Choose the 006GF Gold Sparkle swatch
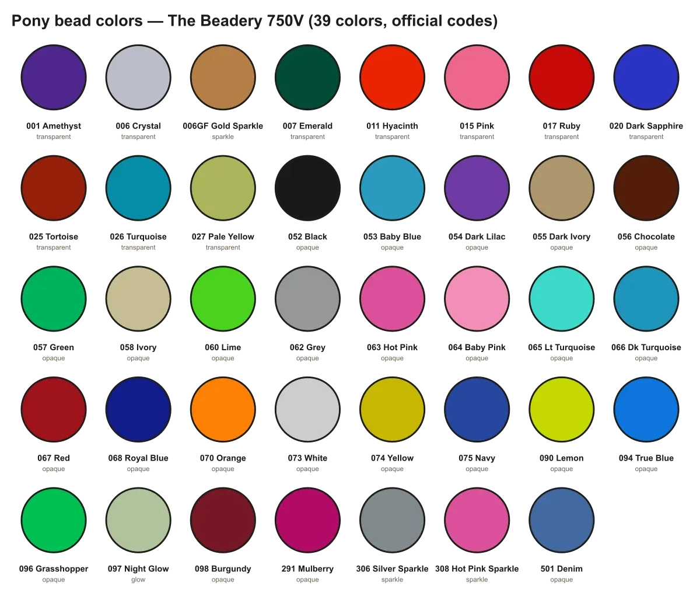The image size is (700, 610). point(223,78)
